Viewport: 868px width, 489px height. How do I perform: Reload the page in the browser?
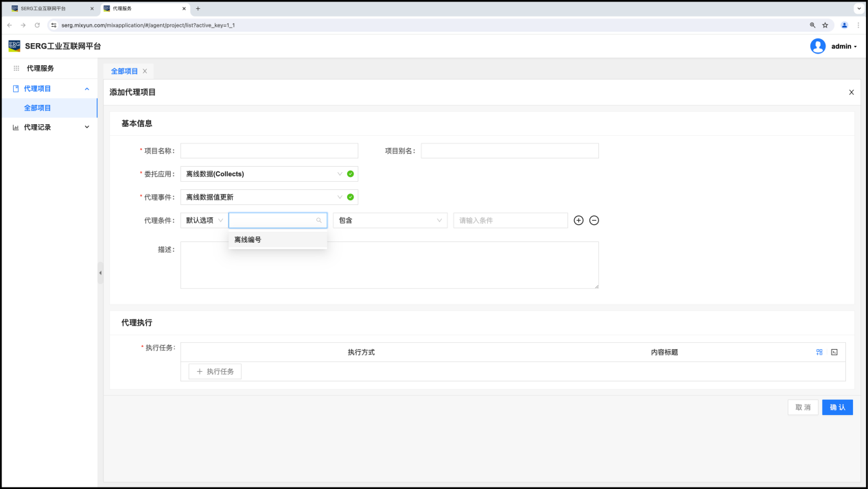[x=37, y=25]
